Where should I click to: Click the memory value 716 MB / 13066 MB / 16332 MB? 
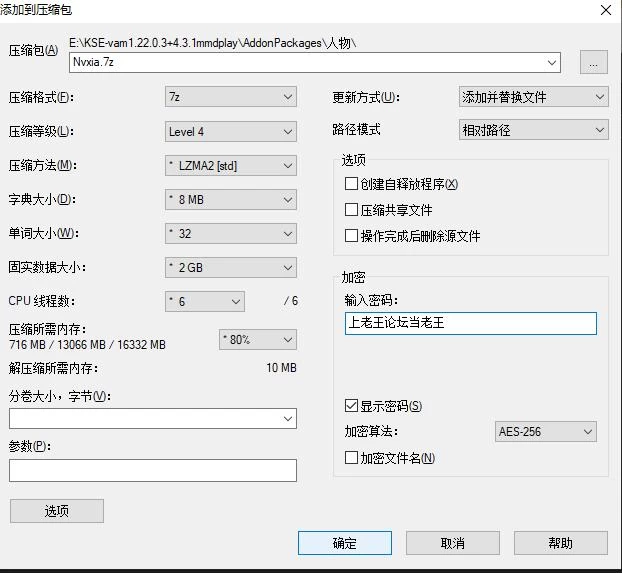point(87,344)
